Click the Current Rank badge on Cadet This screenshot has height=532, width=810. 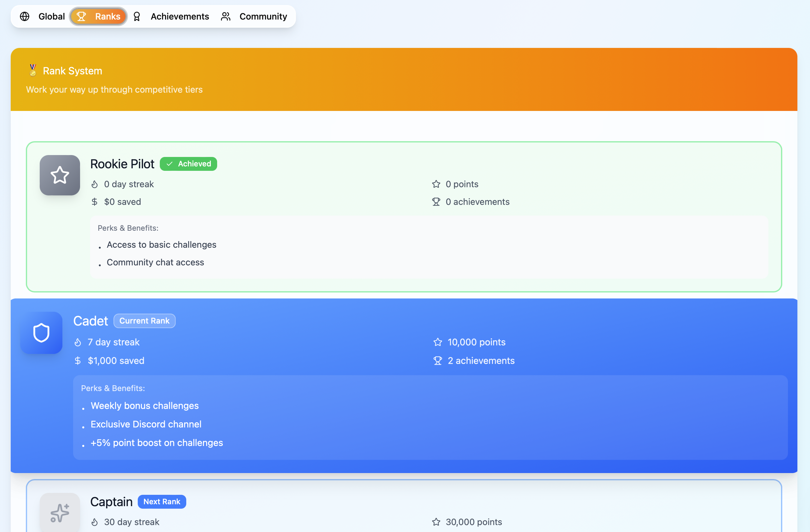point(144,321)
